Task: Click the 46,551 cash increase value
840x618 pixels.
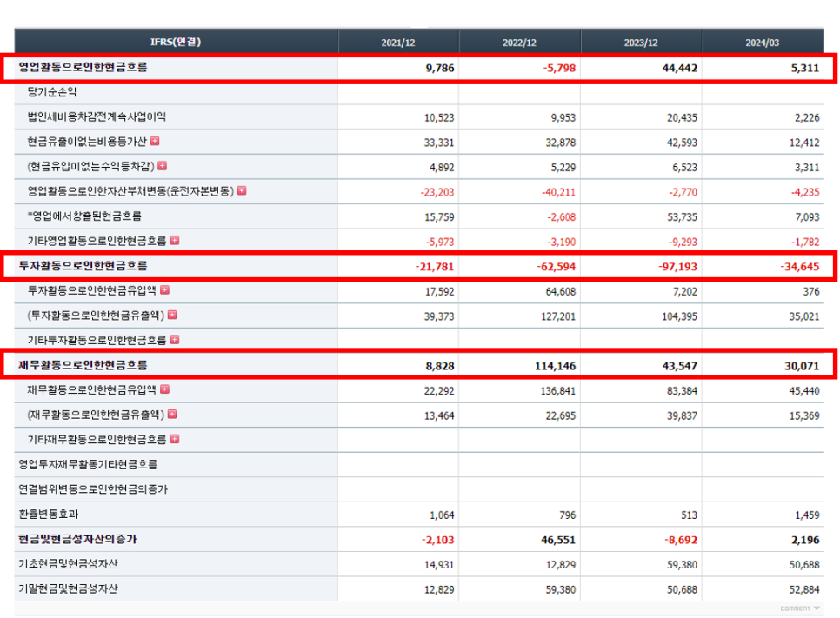Action: pos(558,540)
